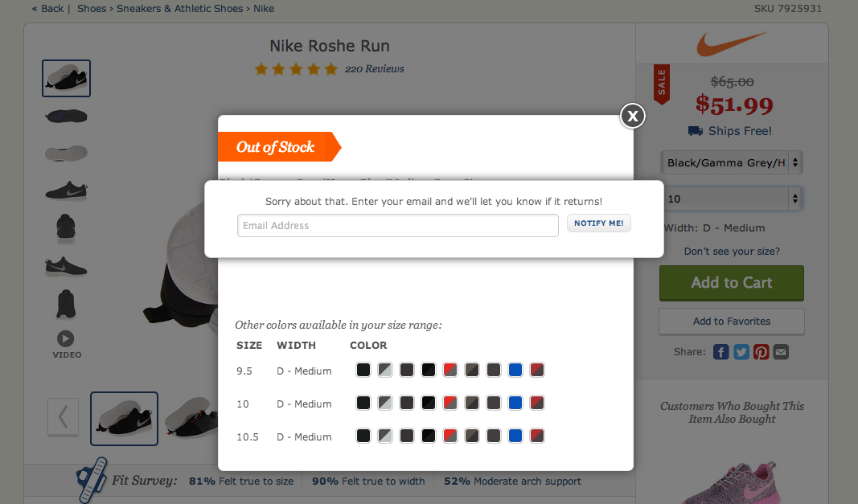Select the sole-view thumbnail in sidebar
This screenshot has height=504, width=858.
pos(66,154)
